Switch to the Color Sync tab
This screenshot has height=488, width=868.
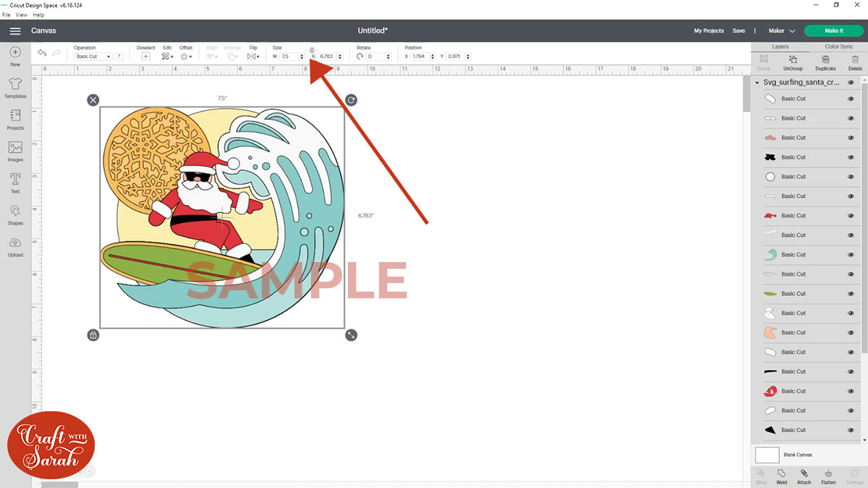[838, 46]
